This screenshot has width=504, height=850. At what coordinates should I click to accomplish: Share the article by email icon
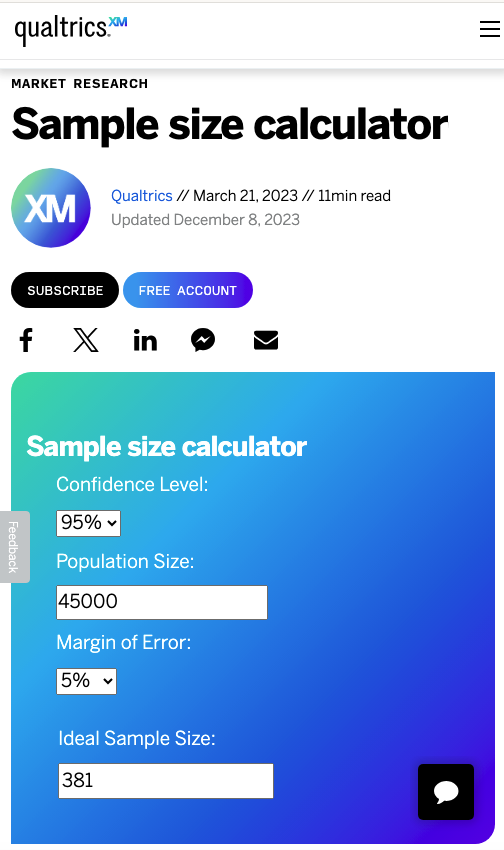pyautogui.click(x=266, y=340)
